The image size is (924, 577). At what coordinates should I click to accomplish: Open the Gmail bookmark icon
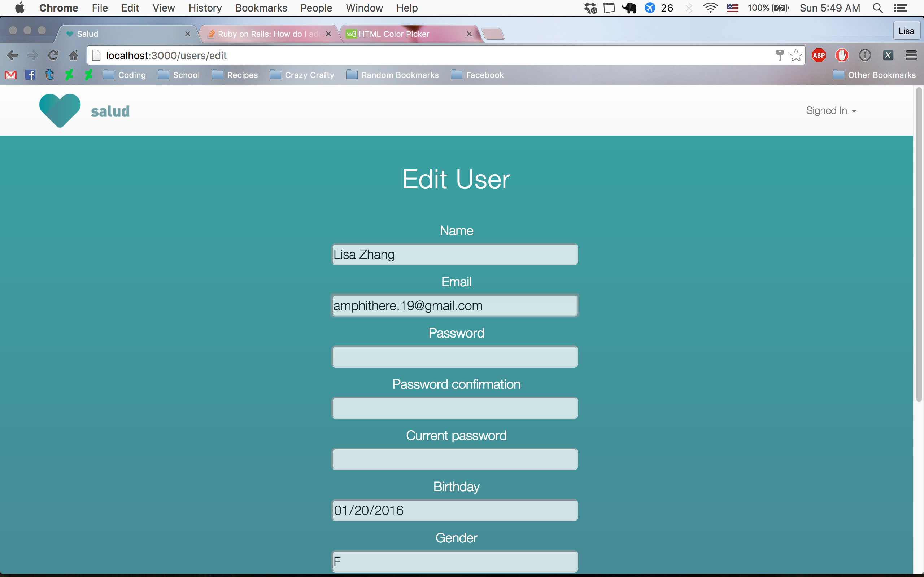point(11,75)
